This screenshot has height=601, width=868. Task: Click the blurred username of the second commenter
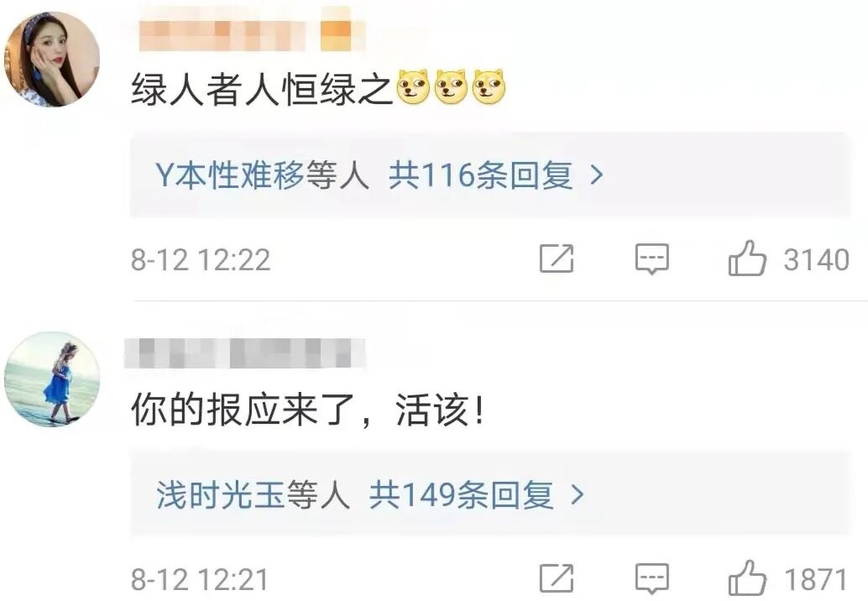(x=244, y=353)
